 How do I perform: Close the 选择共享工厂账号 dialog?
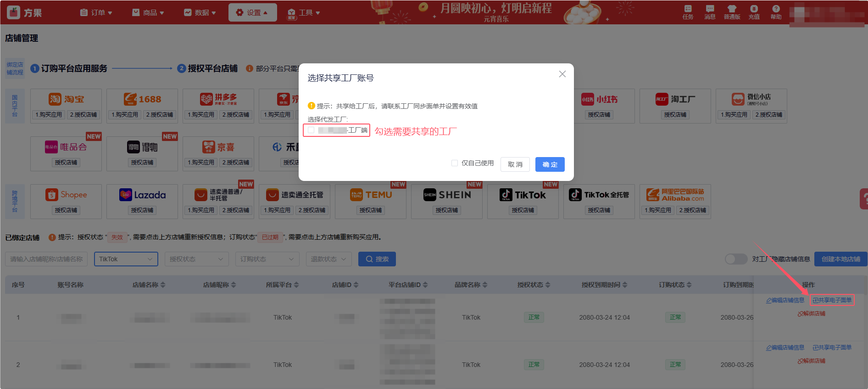click(562, 74)
